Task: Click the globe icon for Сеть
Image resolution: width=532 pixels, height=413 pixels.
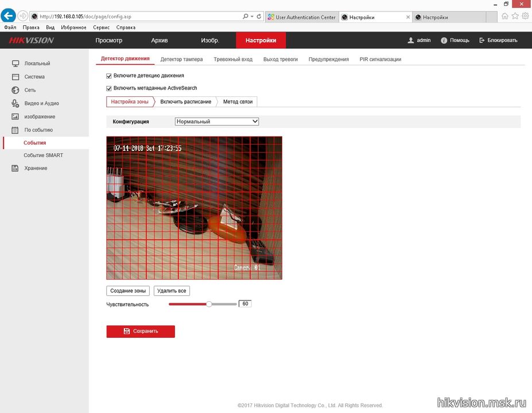Action: click(x=15, y=90)
